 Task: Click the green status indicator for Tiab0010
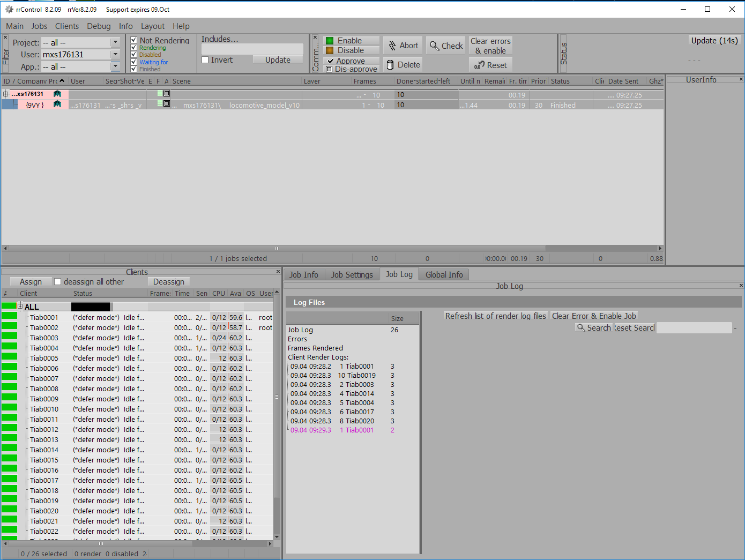(x=9, y=408)
